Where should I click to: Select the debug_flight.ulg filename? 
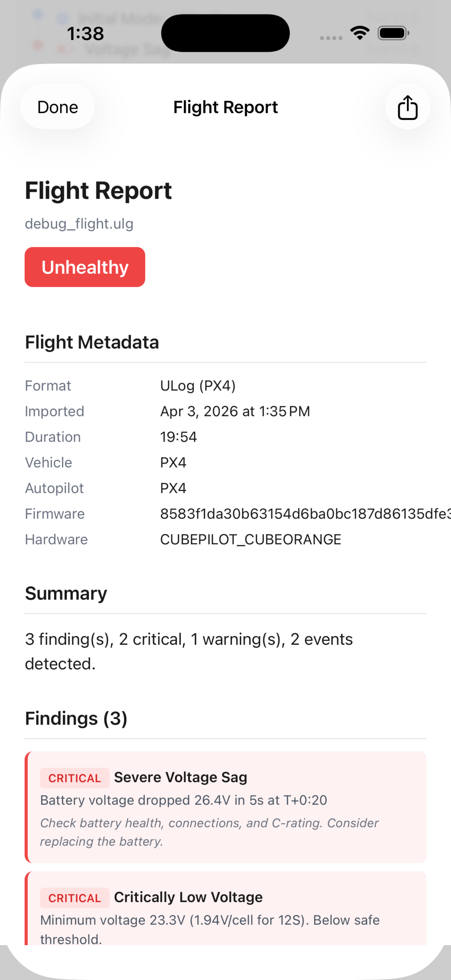coord(79,224)
